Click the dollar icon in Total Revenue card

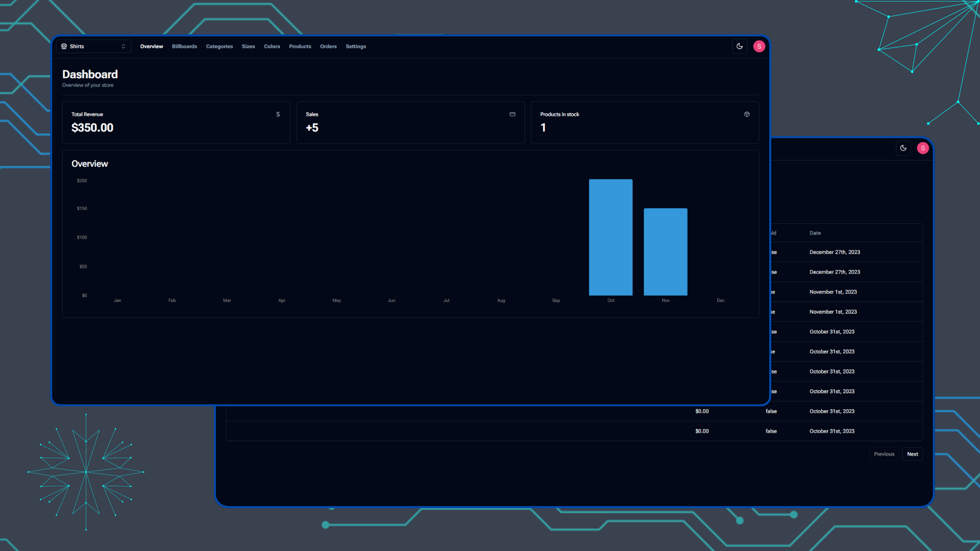[x=278, y=114]
